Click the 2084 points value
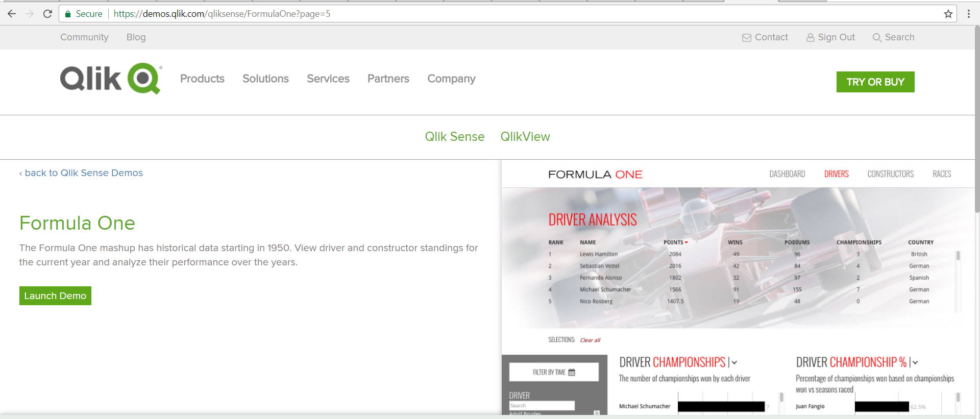Image resolution: width=980 pixels, height=419 pixels. 675,254
